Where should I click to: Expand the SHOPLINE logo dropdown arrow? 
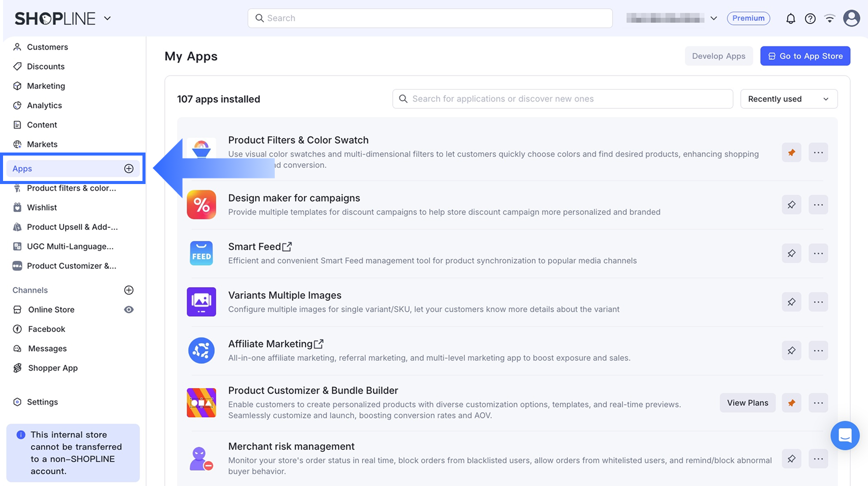pyautogui.click(x=107, y=18)
